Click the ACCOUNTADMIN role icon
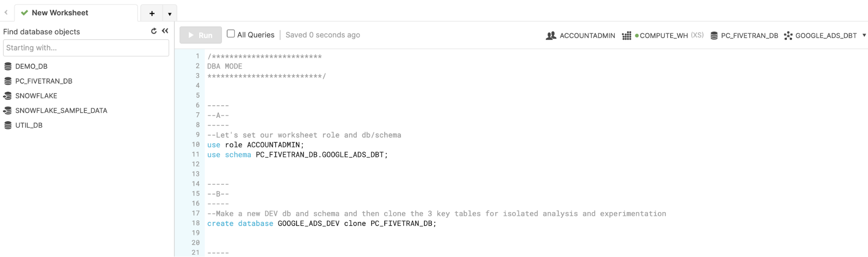Image resolution: width=868 pixels, height=257 pixels. (551, 36)
